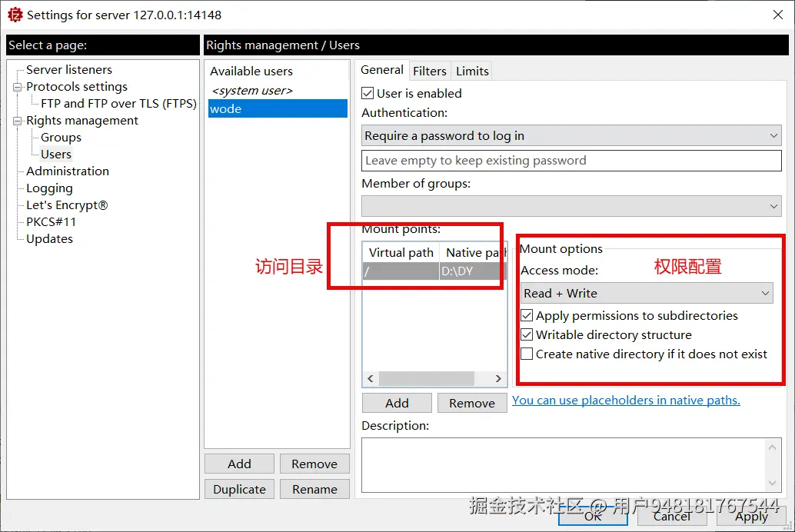Viewport: 795px width, 532px height.
Task: Toggle Apply permissions to subdirectories
Action: pyautogui.click(x=527, y=315)
